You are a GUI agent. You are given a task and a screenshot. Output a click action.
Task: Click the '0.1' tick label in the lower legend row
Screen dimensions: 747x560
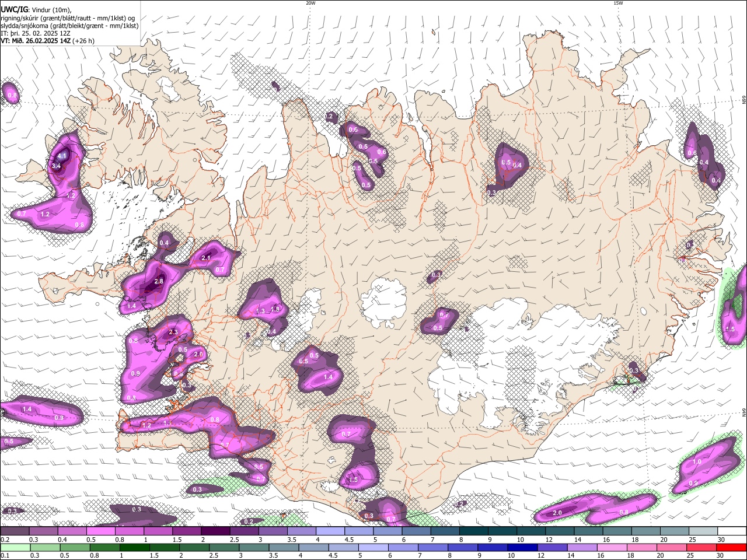4,555
